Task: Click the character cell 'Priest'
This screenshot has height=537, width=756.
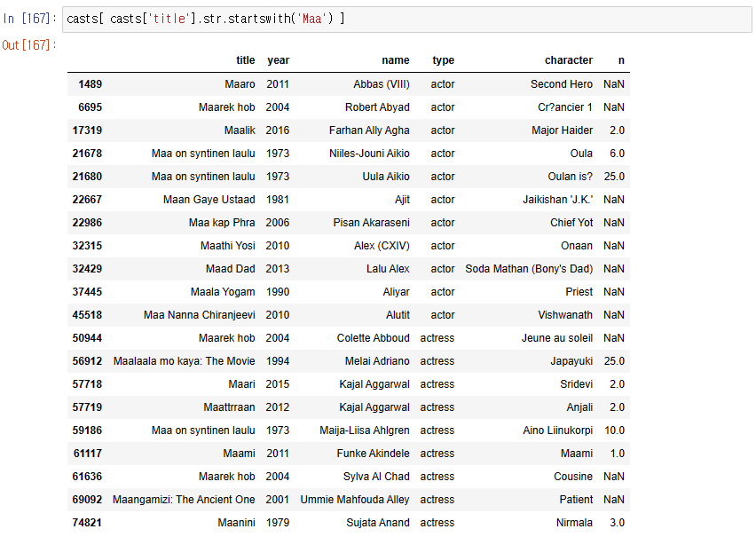Action: click(579, 292)
